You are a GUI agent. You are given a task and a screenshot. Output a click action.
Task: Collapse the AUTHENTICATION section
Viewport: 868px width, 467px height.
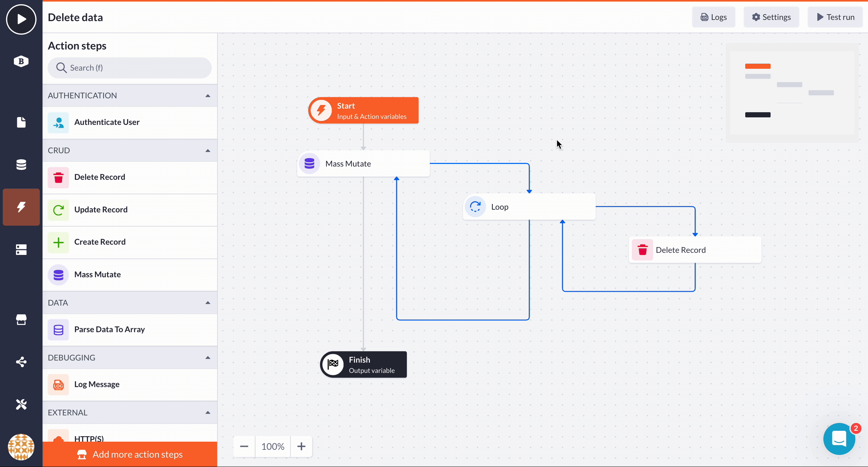208,95
